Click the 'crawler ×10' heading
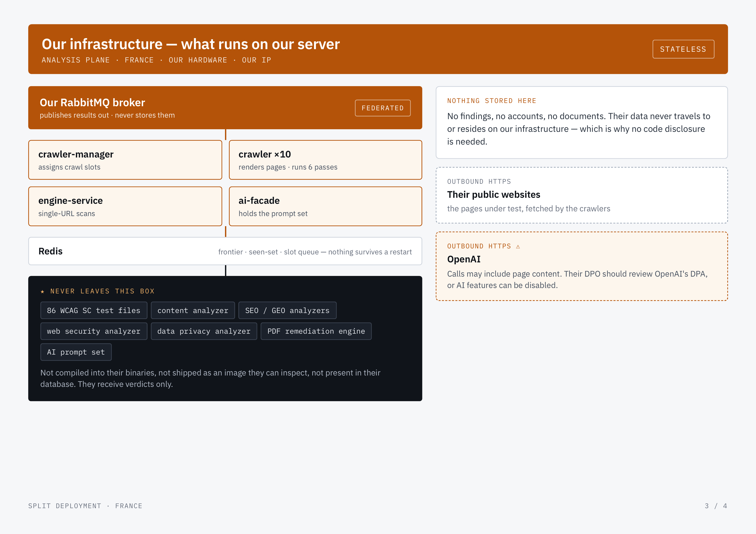The height and width of the screenshot is (534, 756). (x=265, y=154)
